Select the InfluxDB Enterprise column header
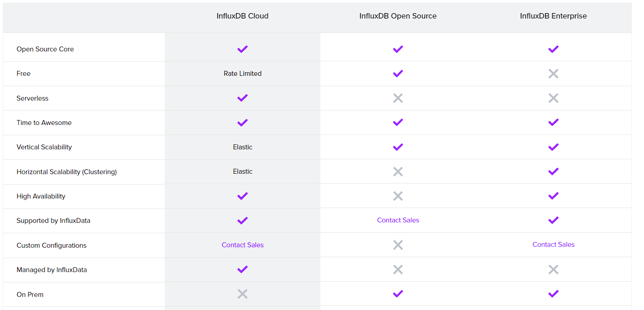Screen dimensions: 644x310 pyautogui.click(x=553, y=16)
